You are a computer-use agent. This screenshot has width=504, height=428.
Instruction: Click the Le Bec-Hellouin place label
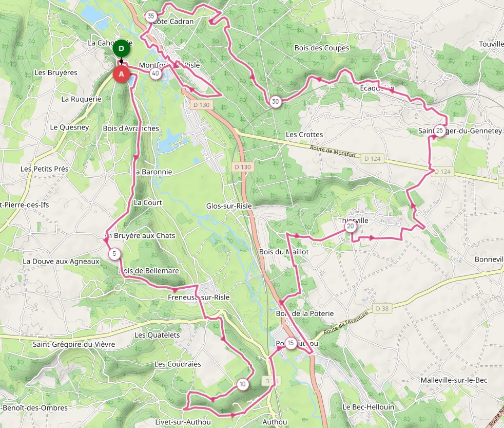(x=369, y=407)
